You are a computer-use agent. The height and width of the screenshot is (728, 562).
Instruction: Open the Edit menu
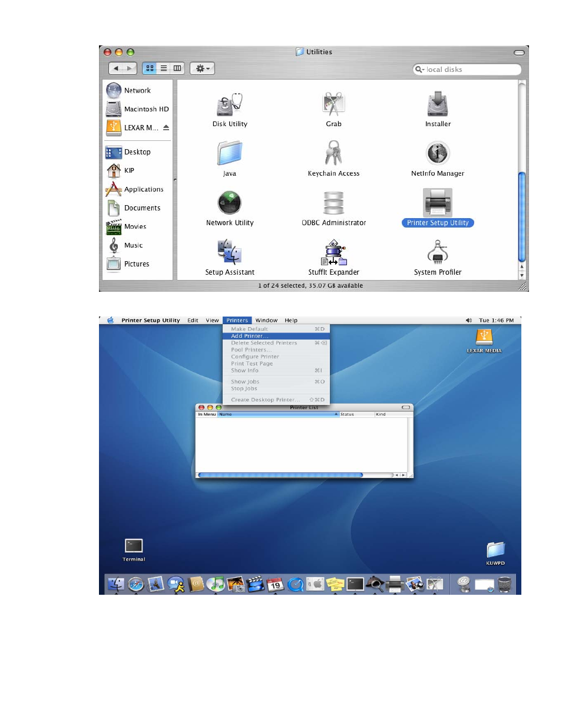193,321
